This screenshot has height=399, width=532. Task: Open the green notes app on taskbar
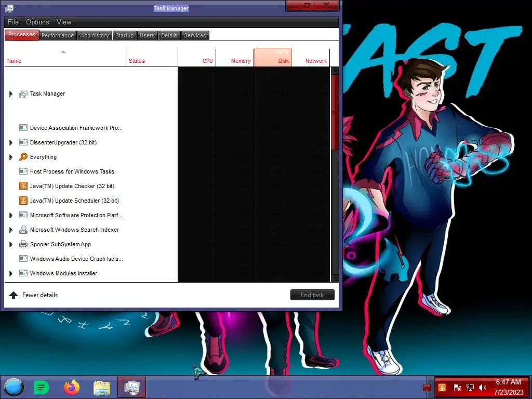tap(42, 388)
